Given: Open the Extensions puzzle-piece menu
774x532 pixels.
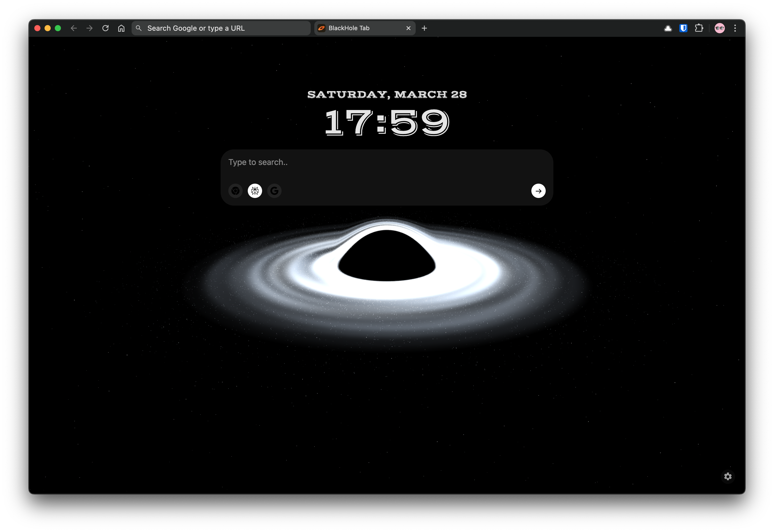Looking at the screenshot, I should 699,28.
